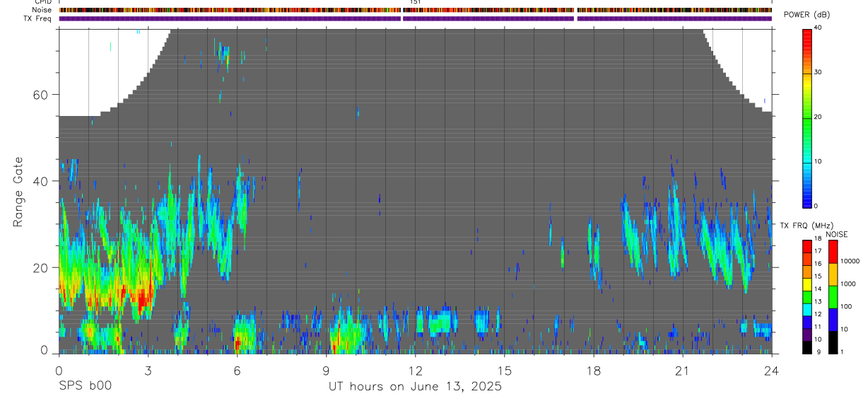The image size is (868, 401).
Task: Click the 'NOISE' legend title
Action: (837, 235)
